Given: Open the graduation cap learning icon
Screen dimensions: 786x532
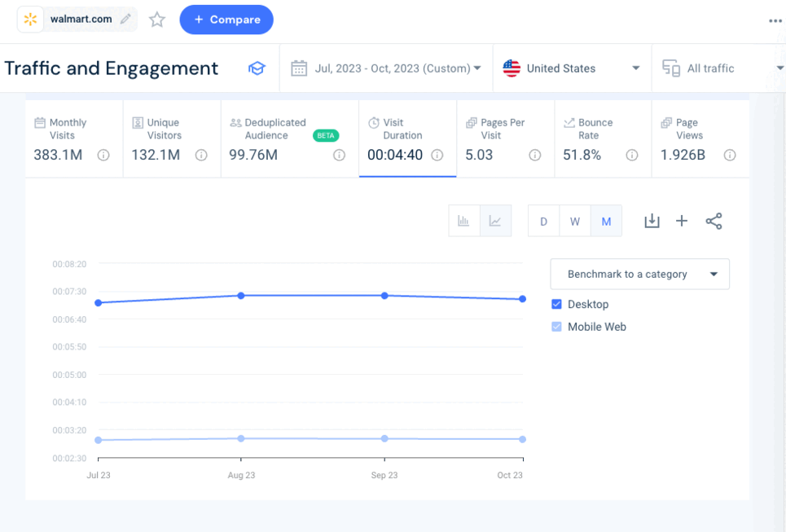Looking at the screenshot, I should tap(257, 68).
